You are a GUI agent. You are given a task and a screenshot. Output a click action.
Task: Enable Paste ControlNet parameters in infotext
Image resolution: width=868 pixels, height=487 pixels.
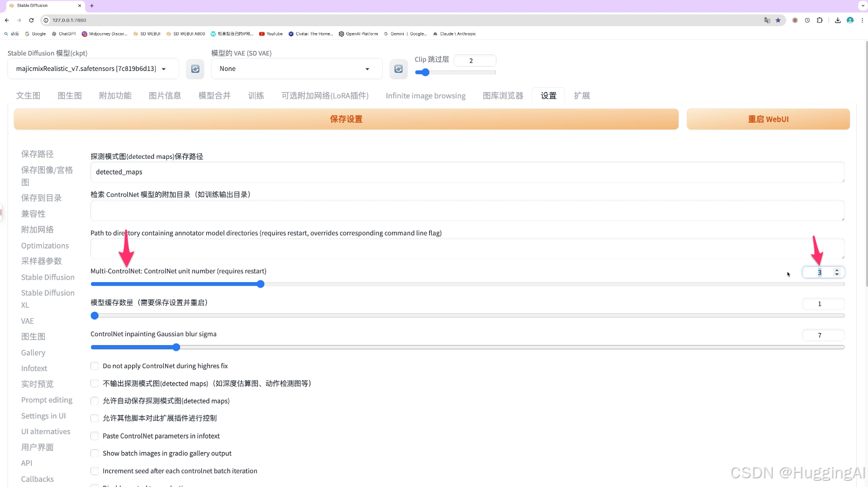click(95, 436)
